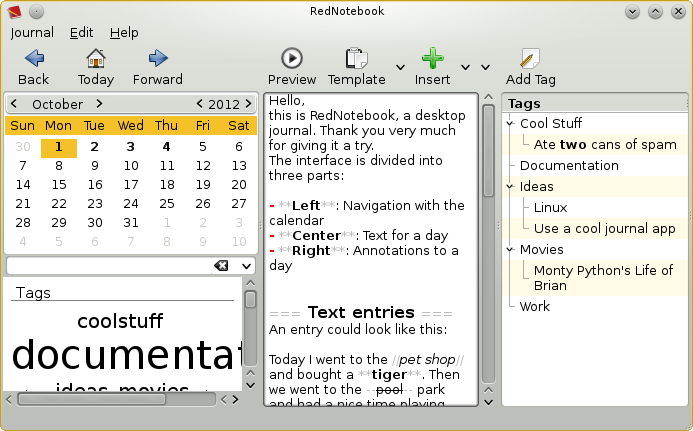693x431 pixels.
Task: Minimize the RedNotebook window
Action: pos(632,11)
